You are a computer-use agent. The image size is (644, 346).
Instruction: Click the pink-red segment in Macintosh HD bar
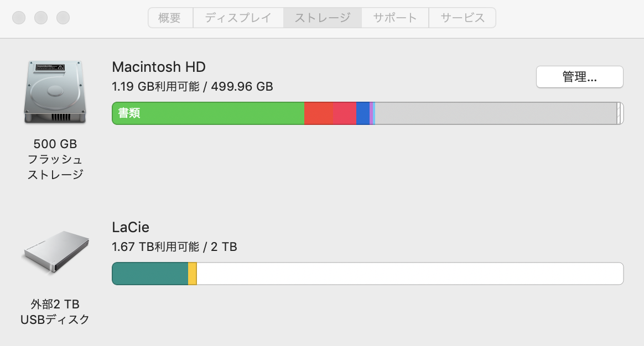(x=345, y=113)
